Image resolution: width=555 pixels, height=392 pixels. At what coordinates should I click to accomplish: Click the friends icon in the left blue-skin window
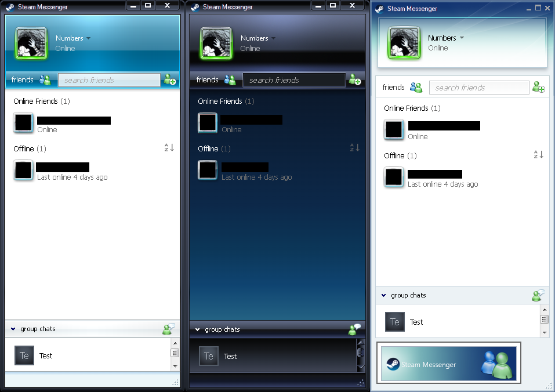click(x=45, y=80)
